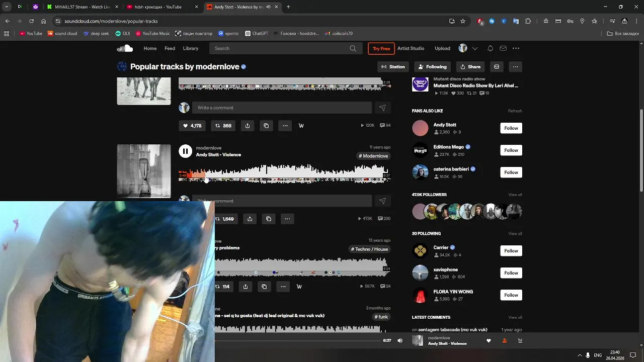The height and width of the screenshot is (362, 644).
Task: Repost the track with 368 reposts
Action: [223, 126]
